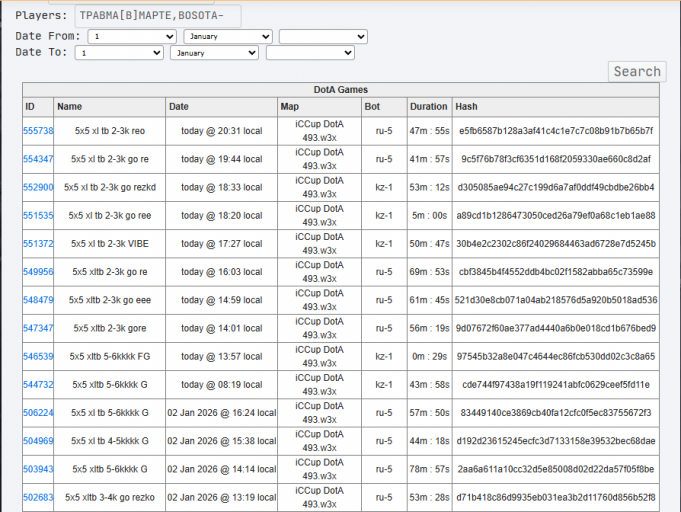Screen dimensions: 681x512
Task: Open the Date To year dropdown
Action: click(310, 53)
